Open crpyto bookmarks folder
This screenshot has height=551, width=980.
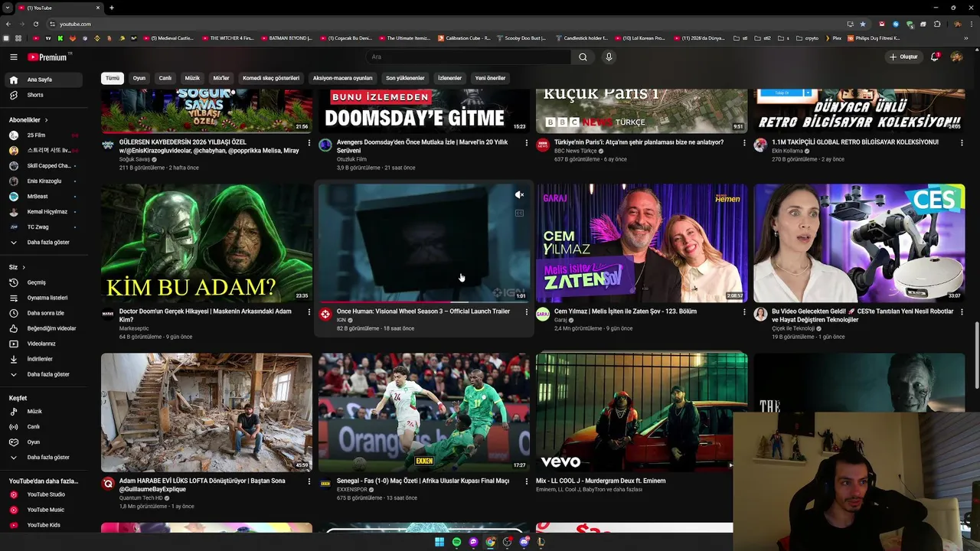tap(808, 38)
